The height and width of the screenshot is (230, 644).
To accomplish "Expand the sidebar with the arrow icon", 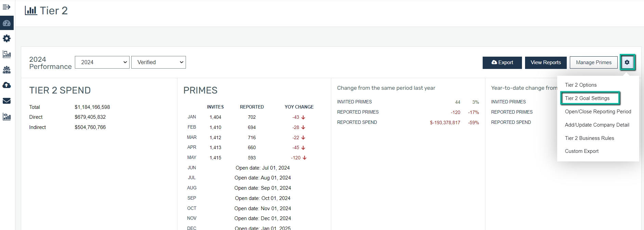I will [6, 7].
